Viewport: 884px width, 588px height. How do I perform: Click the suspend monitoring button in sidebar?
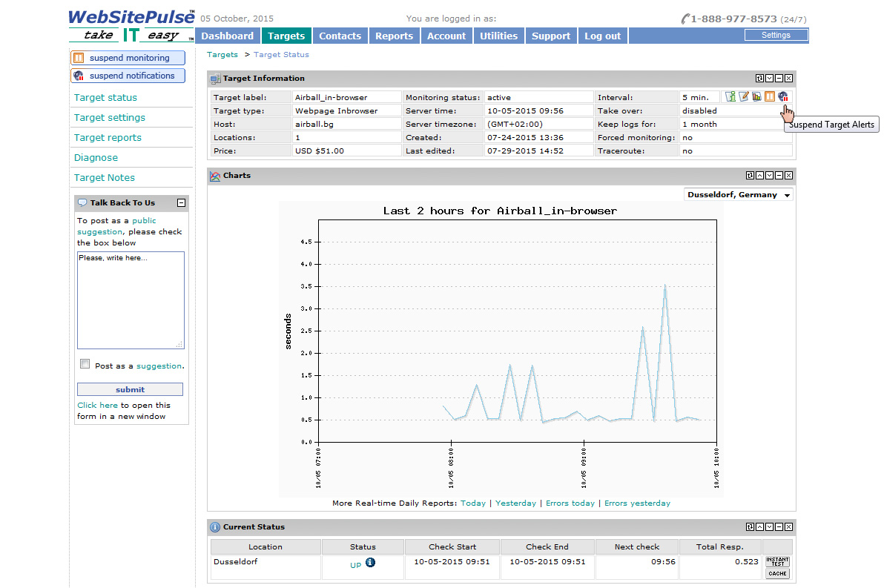pyautogui.click(x=128, y=58)
